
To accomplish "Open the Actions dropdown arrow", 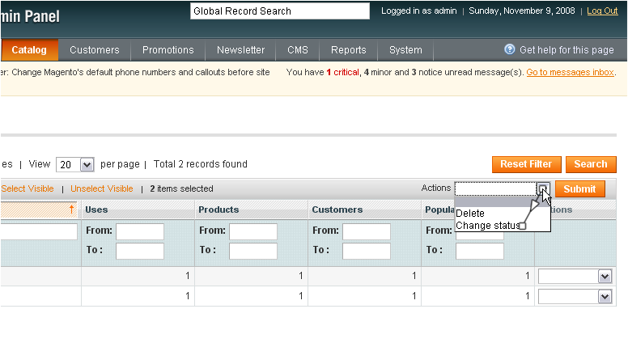I will [543, 188].
